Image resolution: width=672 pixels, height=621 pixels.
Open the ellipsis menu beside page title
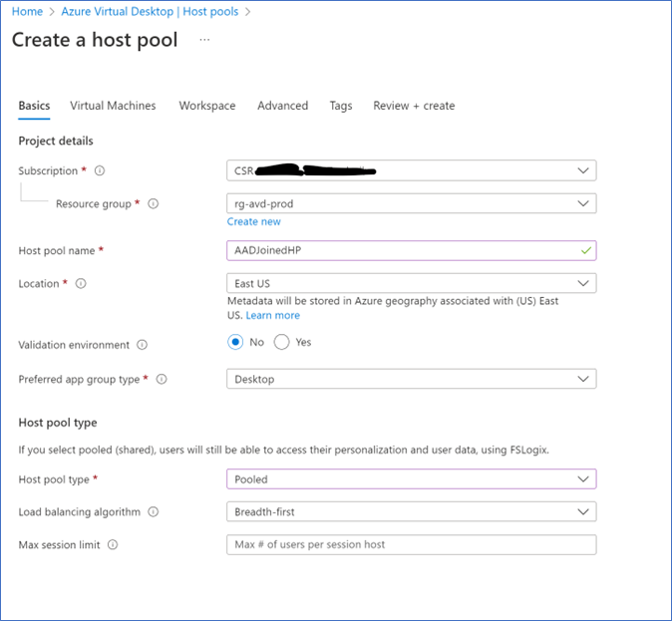click(x=204, y=40)
